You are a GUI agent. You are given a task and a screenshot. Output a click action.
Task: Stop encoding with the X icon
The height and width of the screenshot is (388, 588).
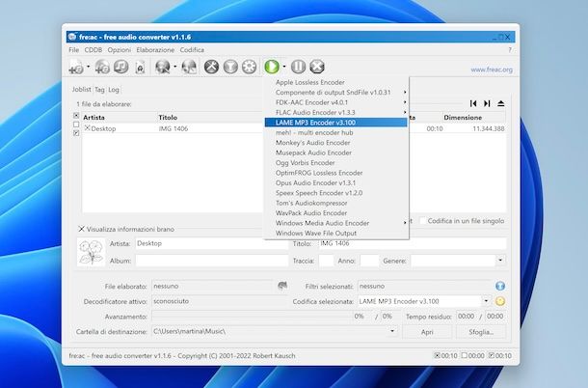coord(317,67)
